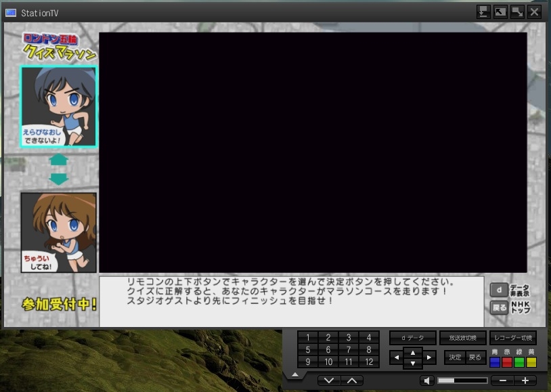Screen dimensions: 551x392
Task: Mute audio with the speaker icon
Action: pyautogui.click(x=428, y=380)
